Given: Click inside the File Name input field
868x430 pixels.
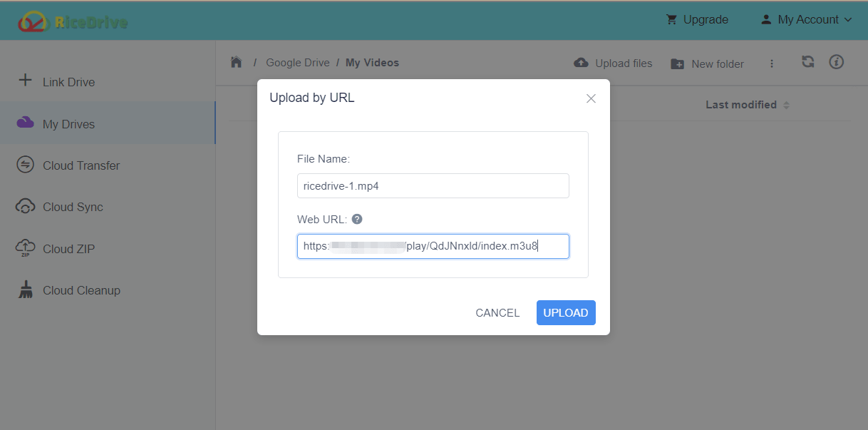Looking at the screenshot, I should click(x=433, y=185).
